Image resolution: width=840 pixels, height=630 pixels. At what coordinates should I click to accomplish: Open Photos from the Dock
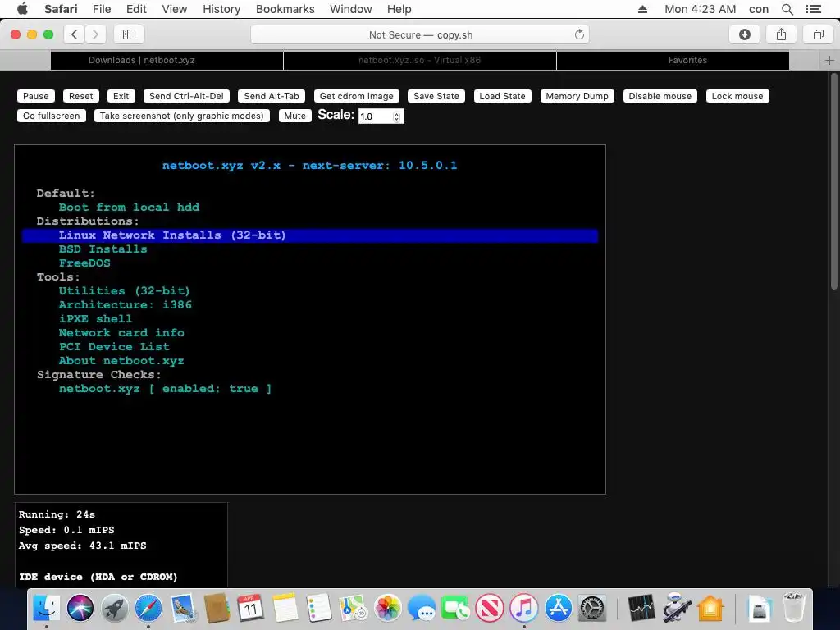coord(387,609)
